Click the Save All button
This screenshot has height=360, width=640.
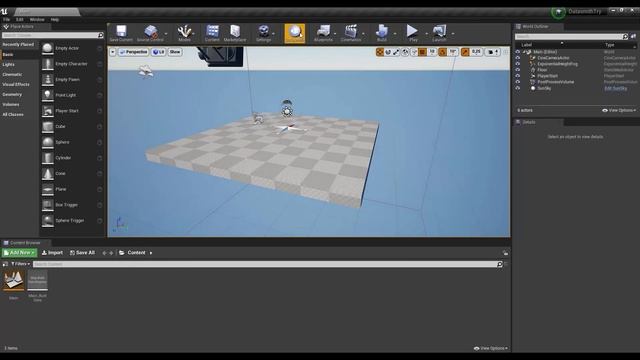82,253
